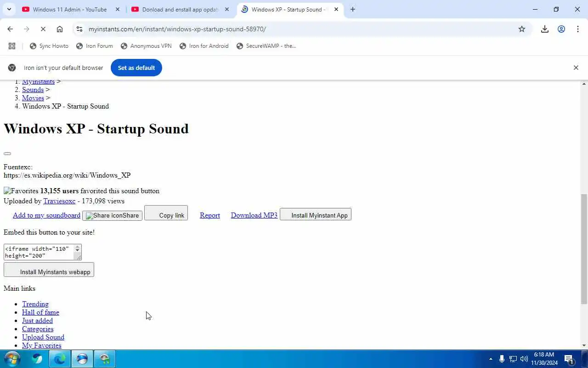Click the page vertical scrollbar thumb
Image resolution: width=588 pixels, height=368 pixels.
pos(584,249)
